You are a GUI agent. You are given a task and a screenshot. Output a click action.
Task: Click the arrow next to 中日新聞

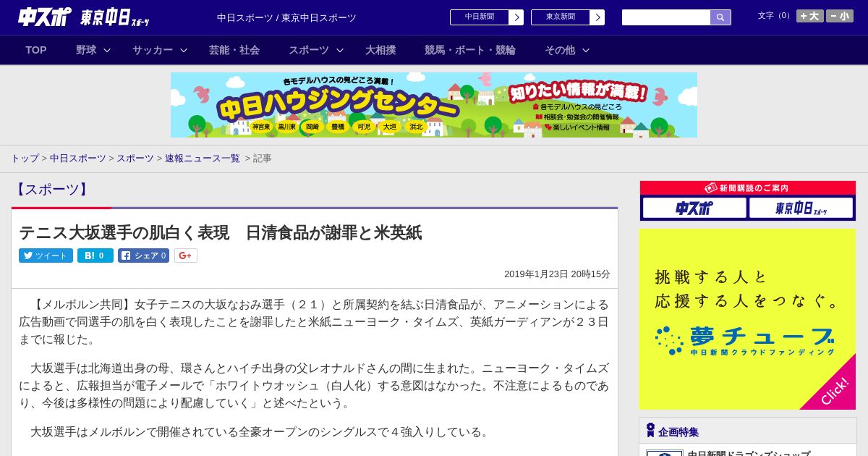coord(516,17)
